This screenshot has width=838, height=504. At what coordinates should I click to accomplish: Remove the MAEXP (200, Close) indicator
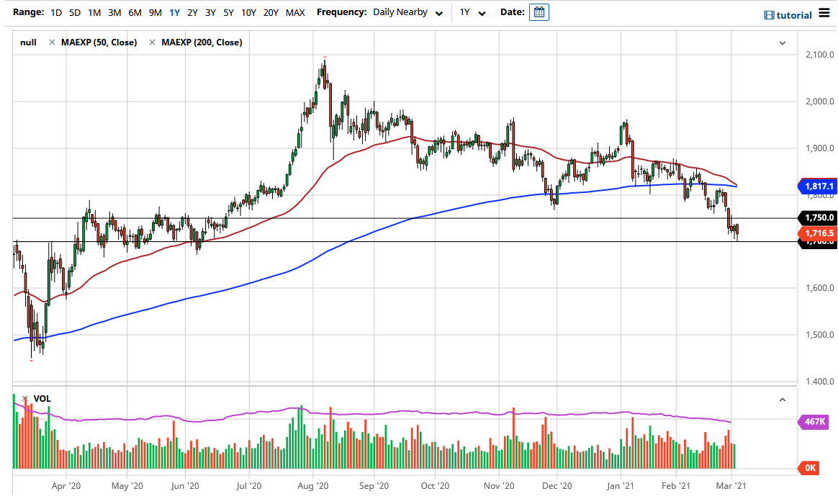(153, 42)
